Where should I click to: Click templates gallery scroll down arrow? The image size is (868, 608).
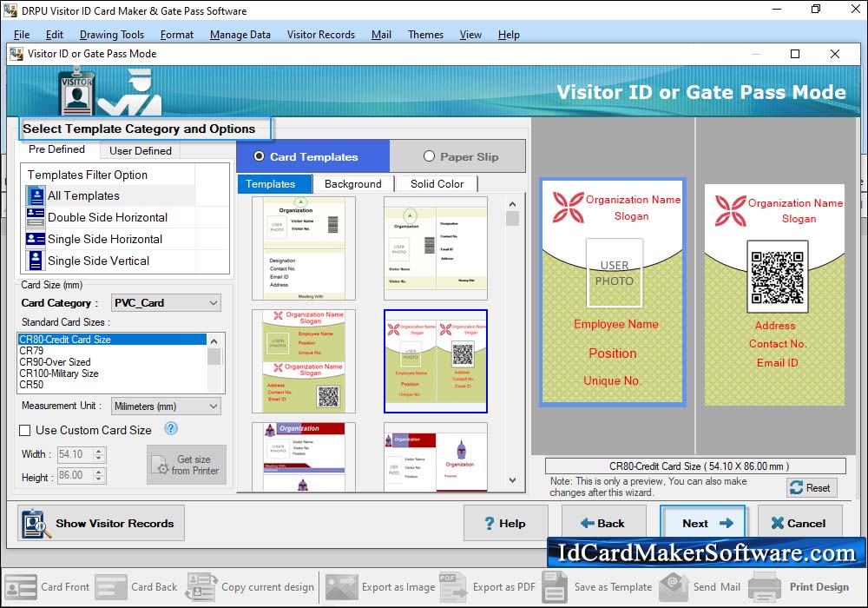point(513,480)
